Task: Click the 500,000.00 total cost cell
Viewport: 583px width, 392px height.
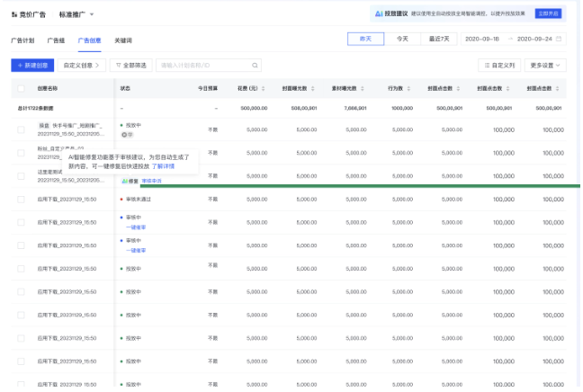Action: 254,109
